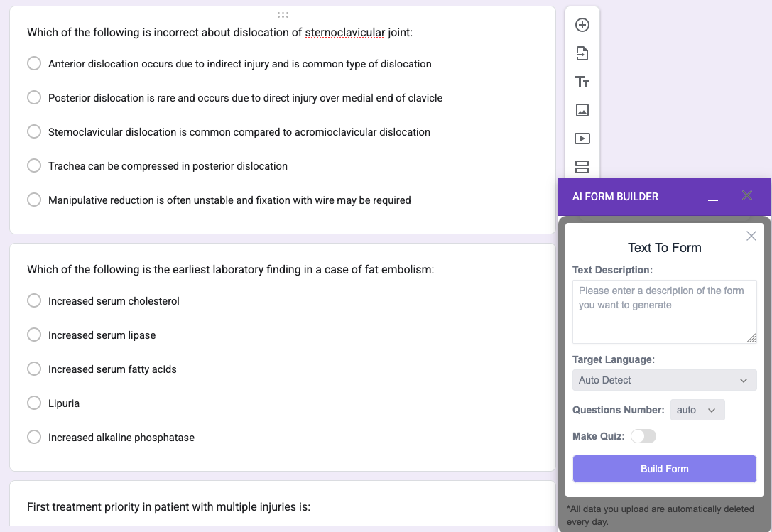
Task: Minimize the AI Form Builder panel
Action: (713, 197)
